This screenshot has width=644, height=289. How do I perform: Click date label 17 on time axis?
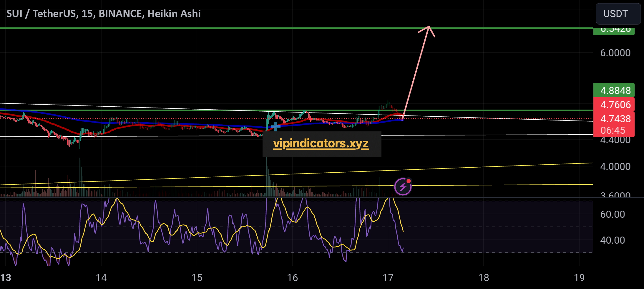click(388, 278)
